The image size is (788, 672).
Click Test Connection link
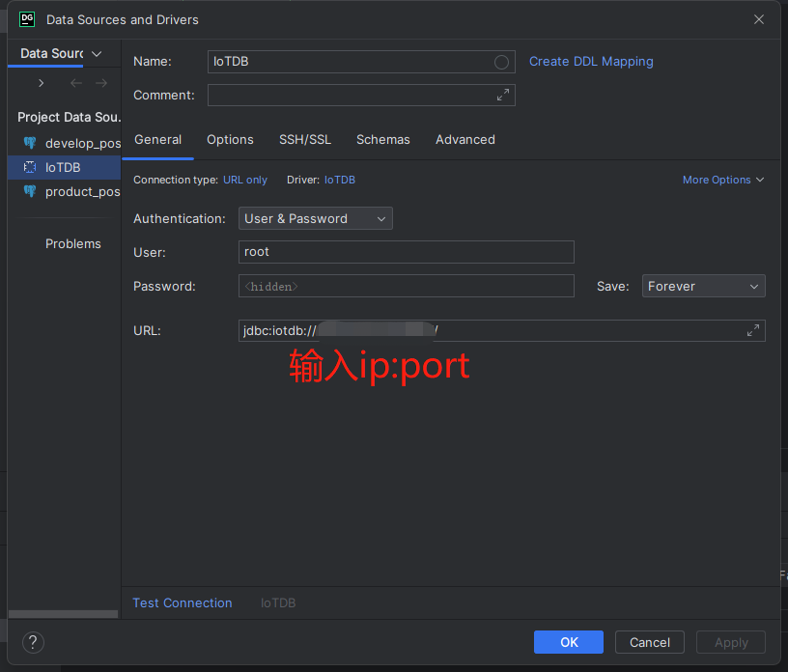tap(183, 603)
